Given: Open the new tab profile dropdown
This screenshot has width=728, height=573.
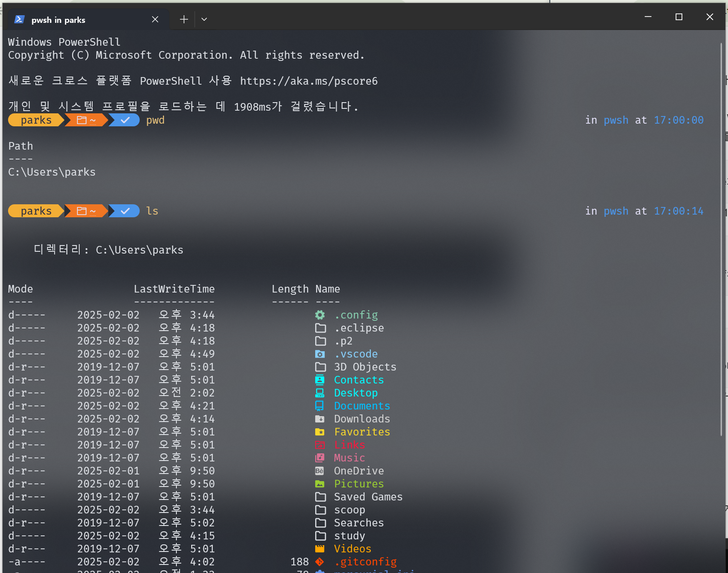Looking at the screenshot, I should [x=204, y=19].
